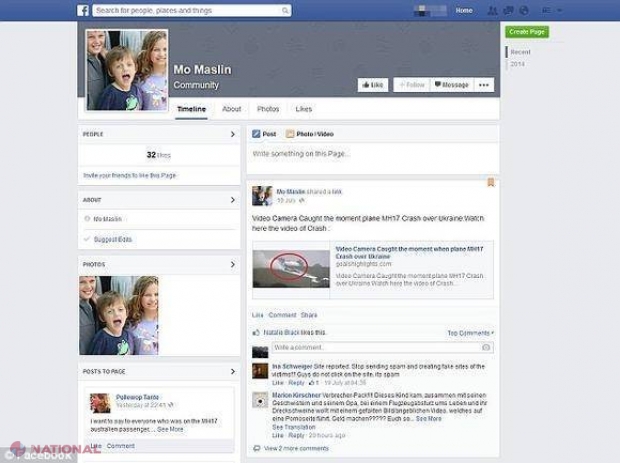Expand the Posts to Page section
This screenshot has width=620, height=463.
(233, 371)
